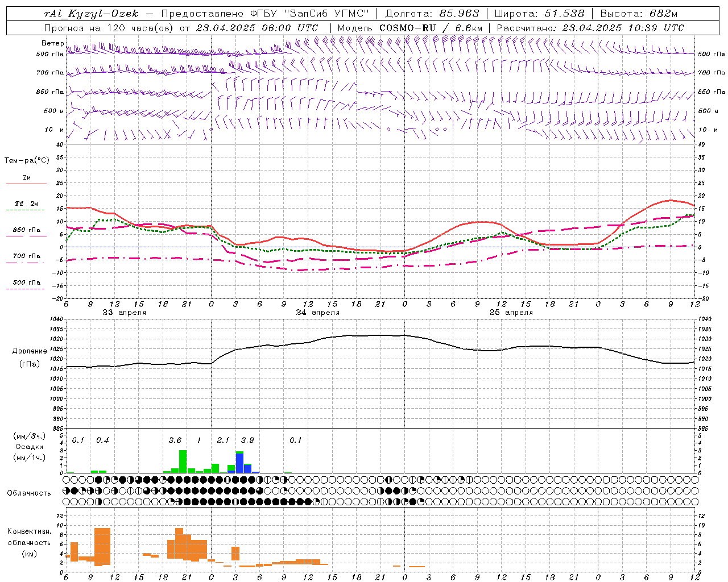Screen dimensions: 728x582
Task: Click the 23 апреля date label
Action: point(124,313)
